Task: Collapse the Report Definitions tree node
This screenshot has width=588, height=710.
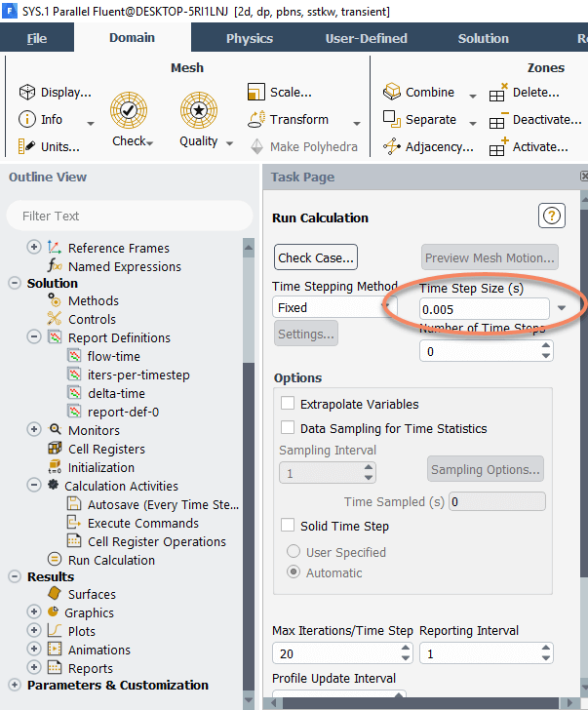Action: (x=34, y=336)
